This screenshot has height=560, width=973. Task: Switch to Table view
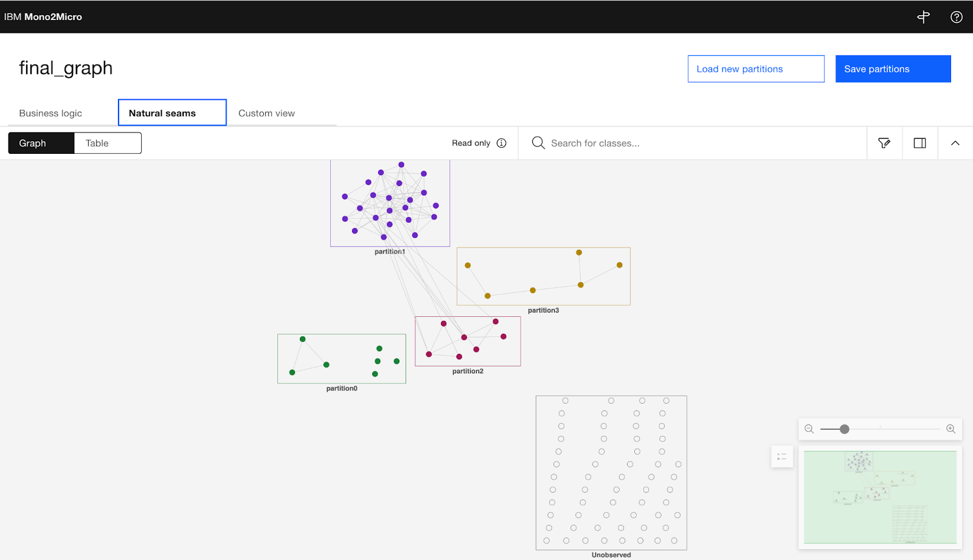pos(97,143)
